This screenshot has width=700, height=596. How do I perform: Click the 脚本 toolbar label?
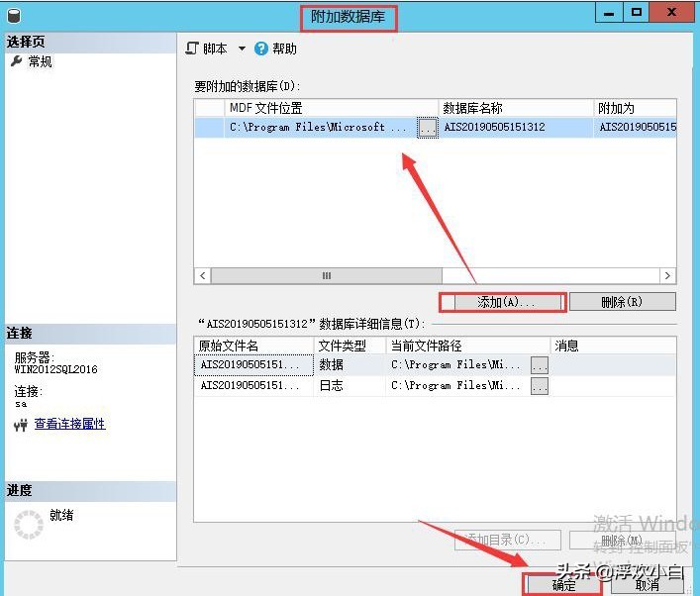[x=215, y=49]
